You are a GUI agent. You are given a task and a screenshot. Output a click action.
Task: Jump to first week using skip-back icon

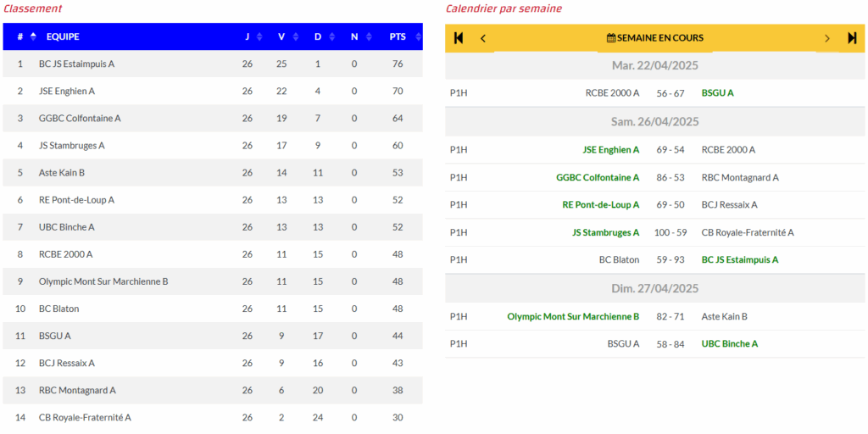(x=459, y=38)
